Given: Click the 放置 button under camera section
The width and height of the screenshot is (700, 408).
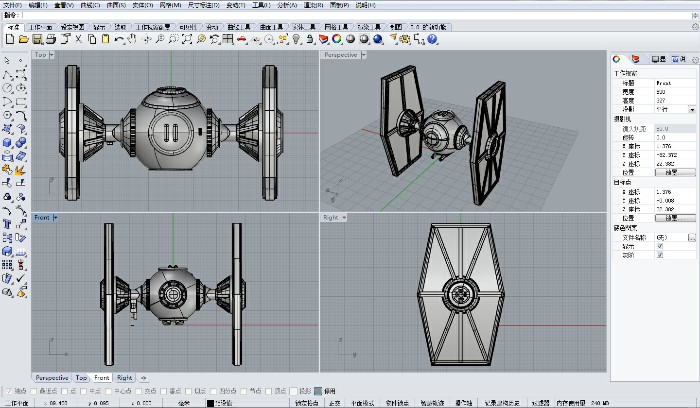Looking at the screenshot, I should 675,172.
